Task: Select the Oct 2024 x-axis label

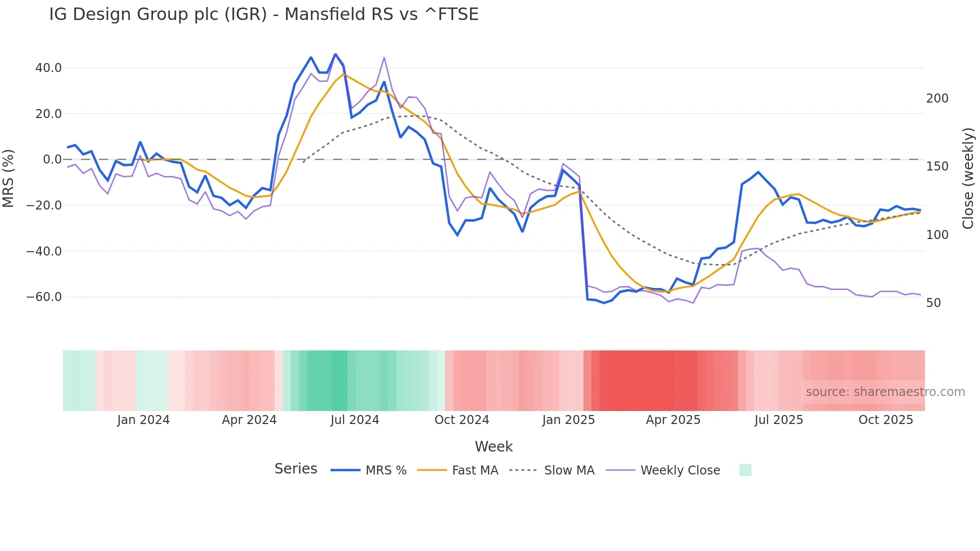Action: point(462,420)
